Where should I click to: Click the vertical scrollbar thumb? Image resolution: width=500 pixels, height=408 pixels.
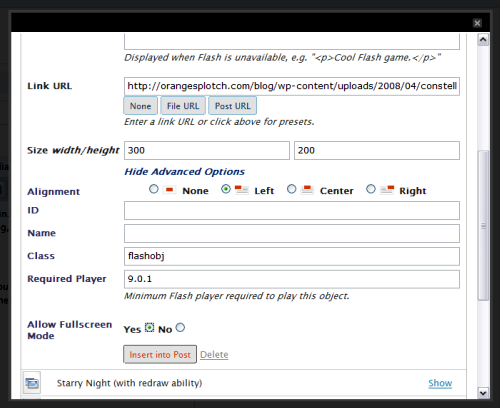pos(483,226)
